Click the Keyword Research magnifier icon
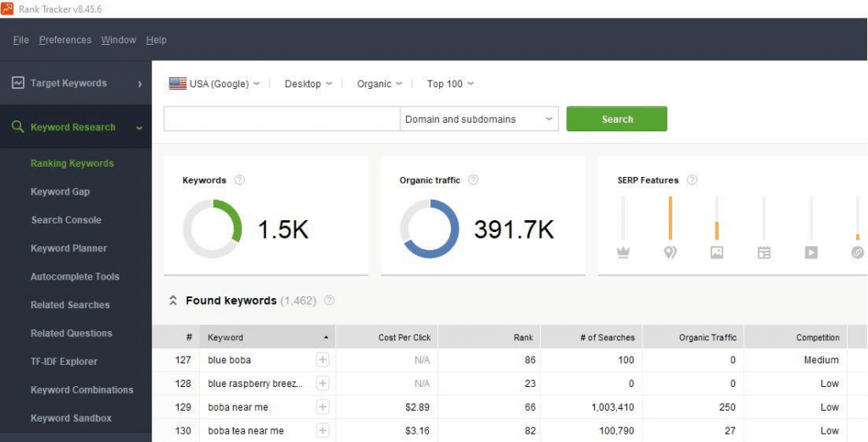The height and width of the screenshot is (442, 868). coord(18,127)
